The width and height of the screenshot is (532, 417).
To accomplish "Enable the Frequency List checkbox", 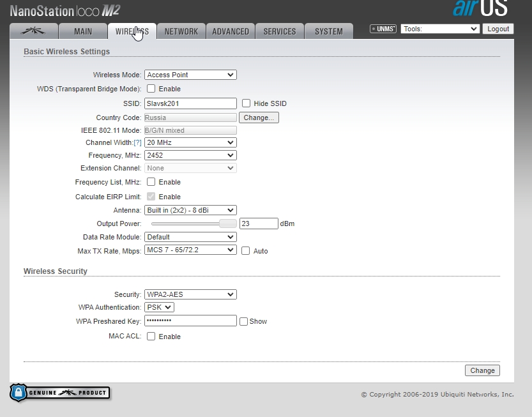I will coord(151,182).
